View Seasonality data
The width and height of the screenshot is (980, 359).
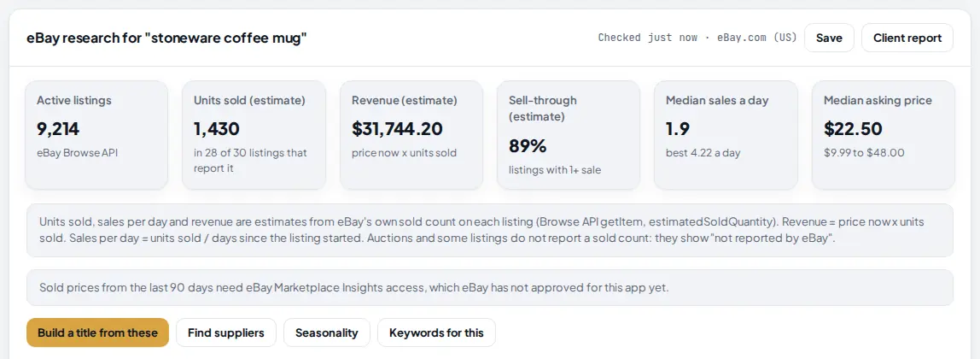(327, 333)
